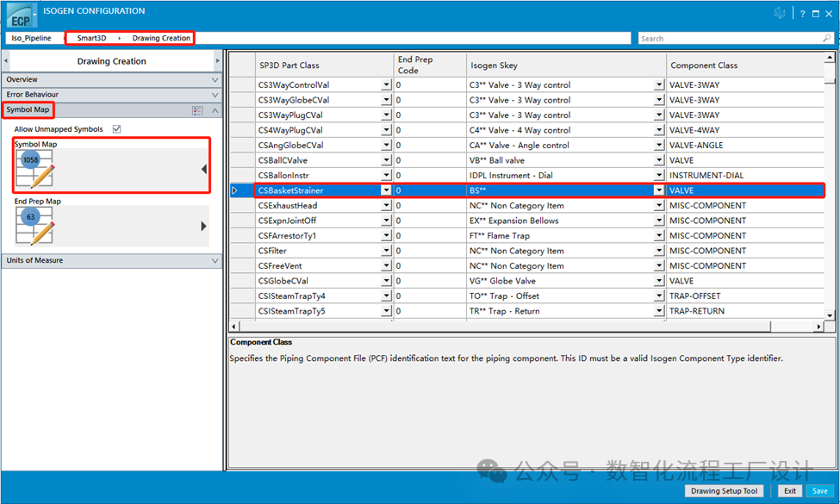Viewport: 840px width, 504px height.
Task: Click the Symbol Map list view icon
Action: pyautogui.click(x=197, y=110)
